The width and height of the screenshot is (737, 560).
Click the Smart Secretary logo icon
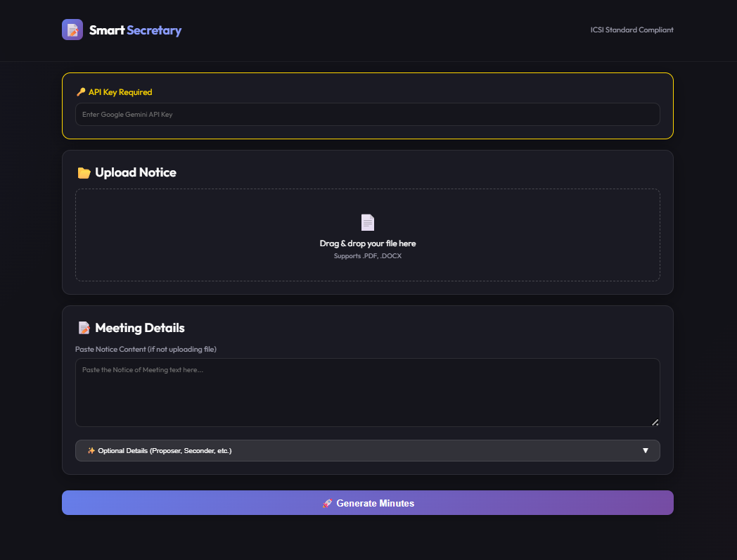point(72,30)
